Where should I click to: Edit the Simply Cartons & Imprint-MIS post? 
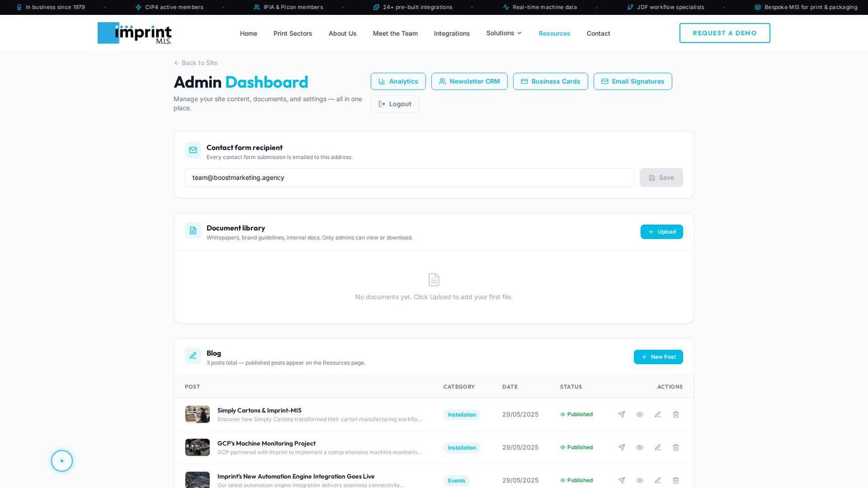coord(658,414)
